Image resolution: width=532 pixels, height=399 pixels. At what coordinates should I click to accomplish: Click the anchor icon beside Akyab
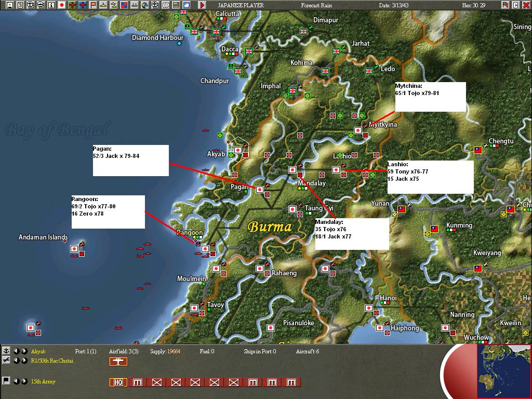pos(6,351)
